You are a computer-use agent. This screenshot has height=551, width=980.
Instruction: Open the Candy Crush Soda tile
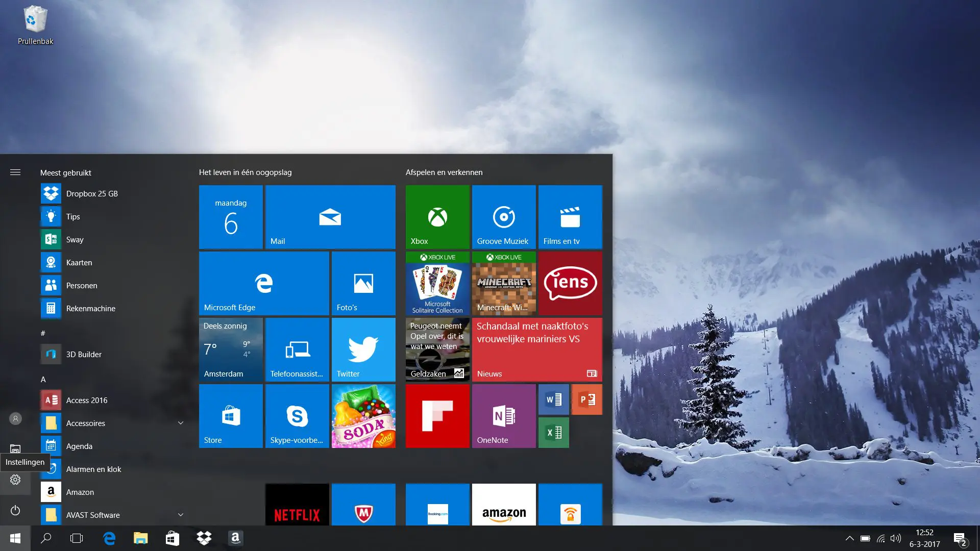coord(363,416)
